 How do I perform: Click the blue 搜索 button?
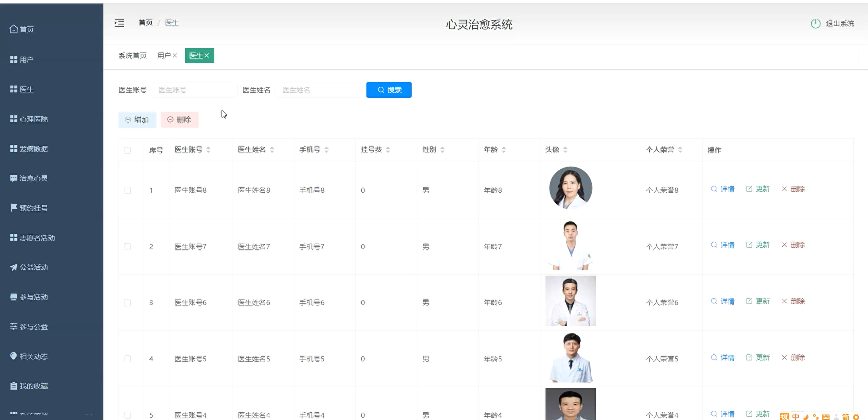coord(389,90)
